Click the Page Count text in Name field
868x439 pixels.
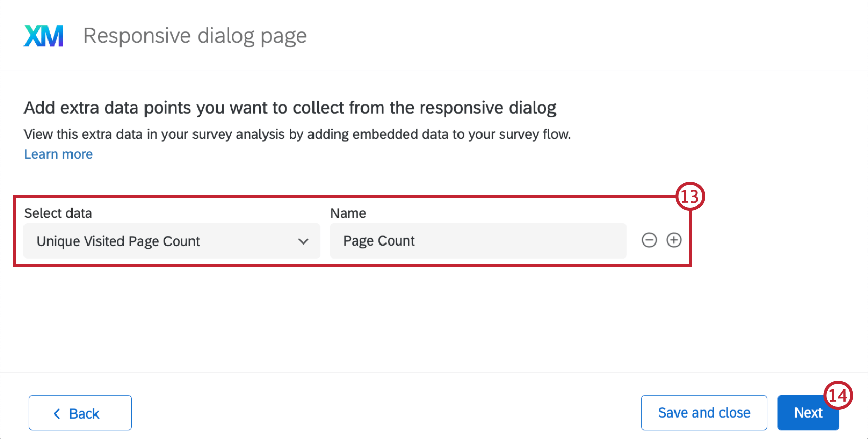click(379, 241)
